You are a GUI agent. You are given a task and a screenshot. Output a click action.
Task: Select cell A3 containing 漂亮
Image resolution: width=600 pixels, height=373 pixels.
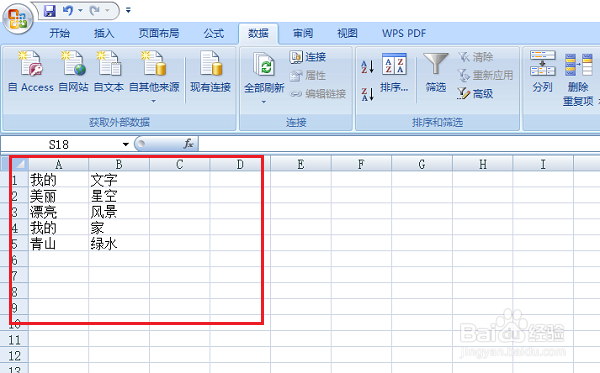pyautogui.click(x=58, y=212)
